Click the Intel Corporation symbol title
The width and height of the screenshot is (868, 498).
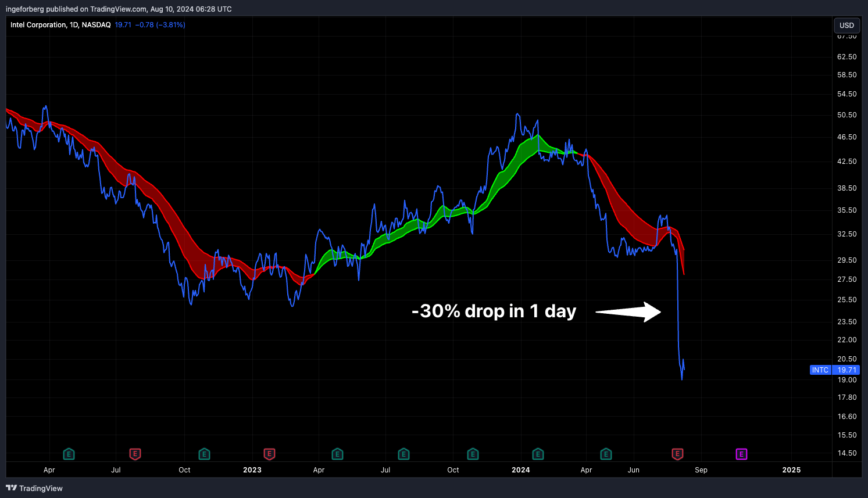click(x=38, y=25)
